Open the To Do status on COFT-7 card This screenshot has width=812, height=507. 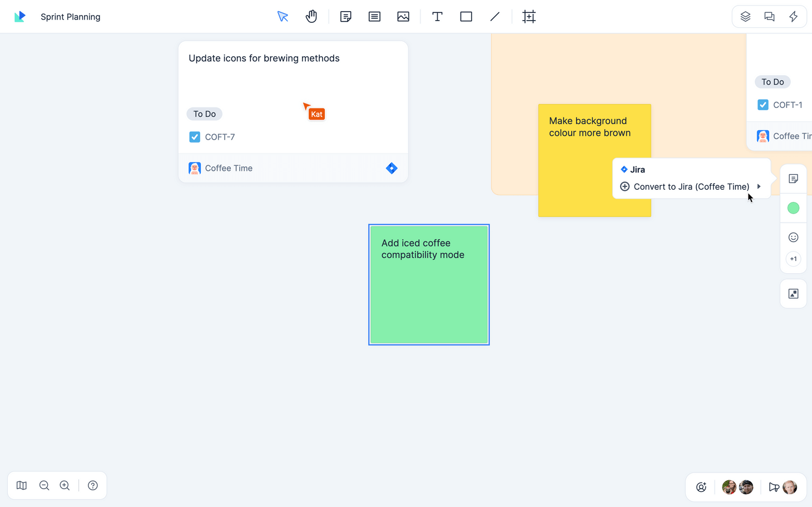pyautogui.click(x=204, y=114)
